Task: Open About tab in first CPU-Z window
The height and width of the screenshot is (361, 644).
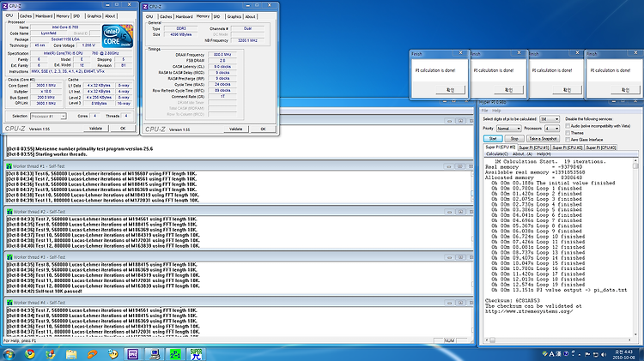Action: [110, 16]
